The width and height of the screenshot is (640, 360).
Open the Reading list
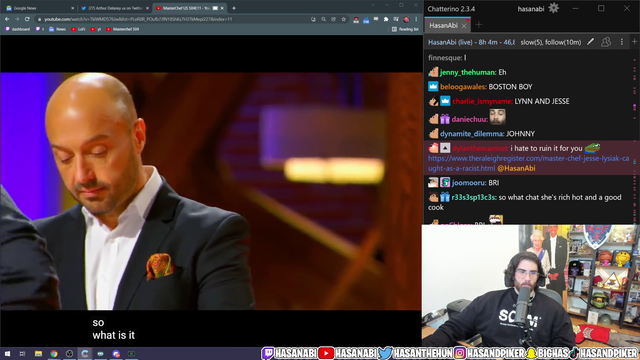[405, 29]
